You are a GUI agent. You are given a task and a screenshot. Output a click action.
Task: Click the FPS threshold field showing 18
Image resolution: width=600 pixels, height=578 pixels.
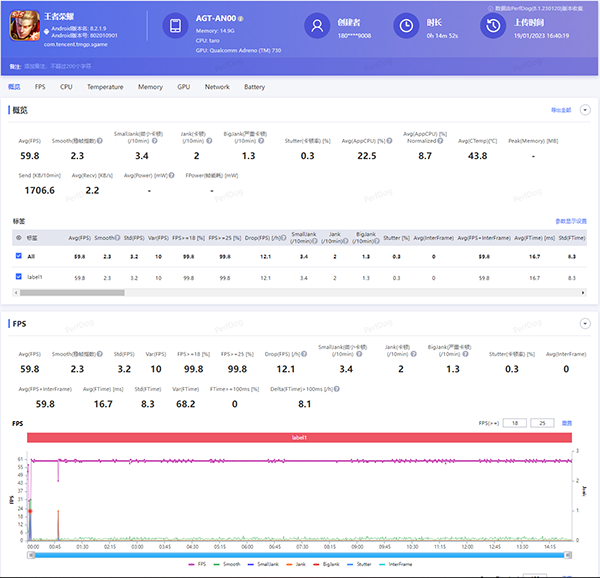coord(515,423)
